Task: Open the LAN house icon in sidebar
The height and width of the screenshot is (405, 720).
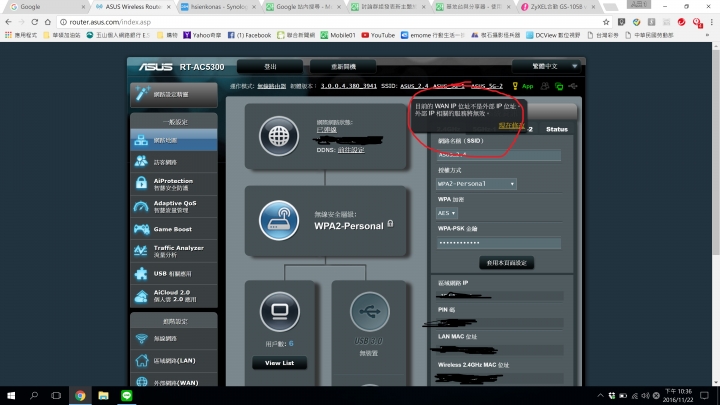Action: click(141, 360)
